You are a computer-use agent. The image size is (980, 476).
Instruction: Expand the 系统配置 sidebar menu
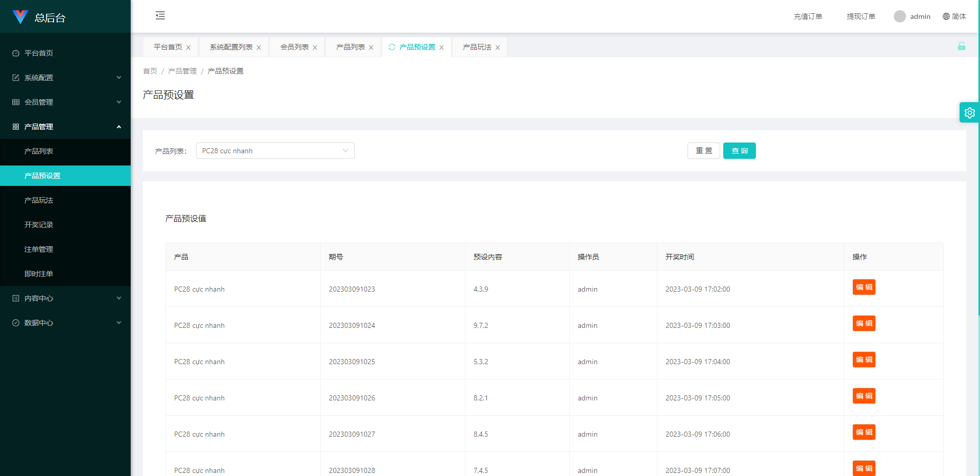tap(65, 78)
